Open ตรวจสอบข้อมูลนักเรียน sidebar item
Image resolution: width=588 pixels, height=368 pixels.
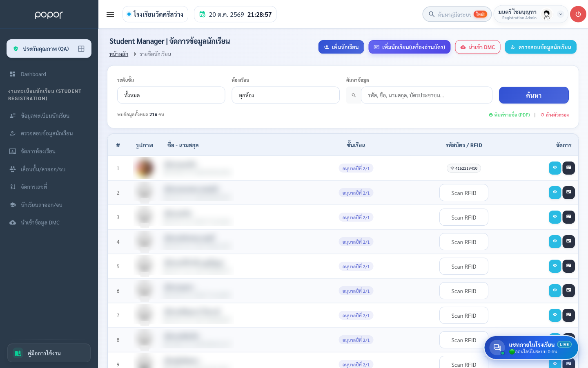[49, 133]
